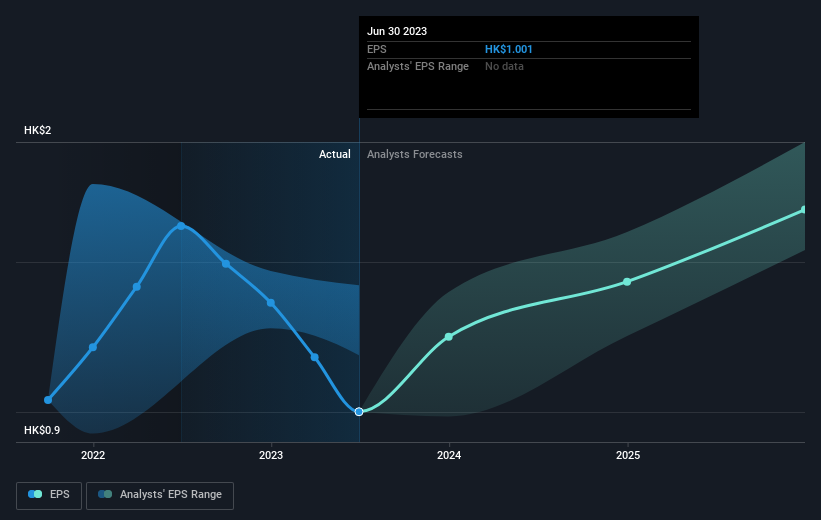Viewport: 821px width, 520px height.
Task: Click the EPS legend color pill icon
Action: pos(35,494)
